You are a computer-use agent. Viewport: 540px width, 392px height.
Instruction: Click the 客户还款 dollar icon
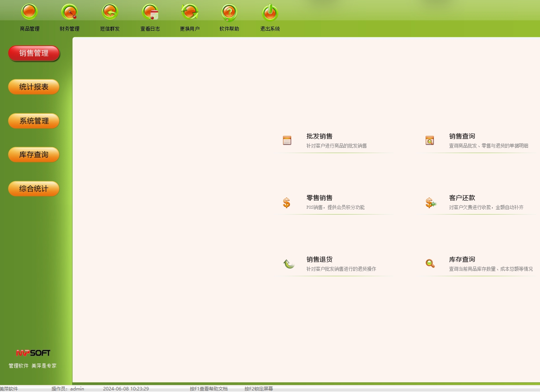[x=430, y=203]
